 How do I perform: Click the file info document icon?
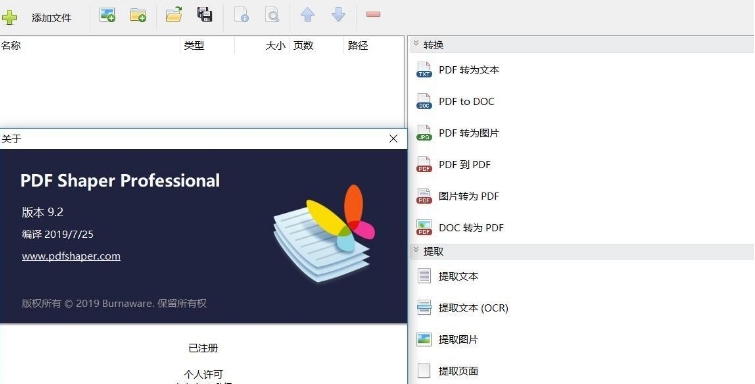coord(241,14)
